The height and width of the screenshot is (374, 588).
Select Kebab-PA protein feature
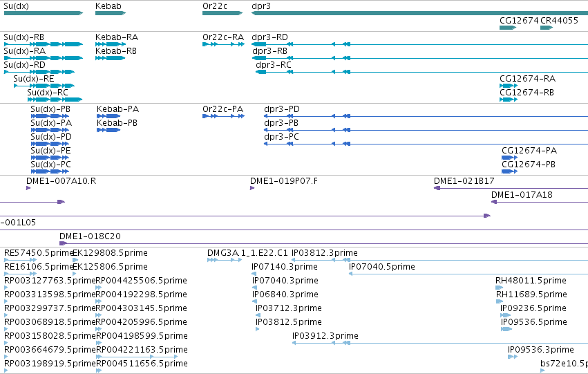(108, 116)
